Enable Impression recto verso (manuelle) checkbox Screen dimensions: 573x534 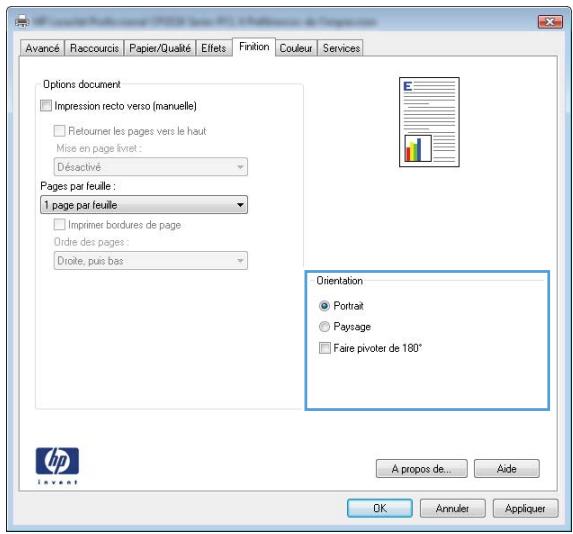pos(46,106)
